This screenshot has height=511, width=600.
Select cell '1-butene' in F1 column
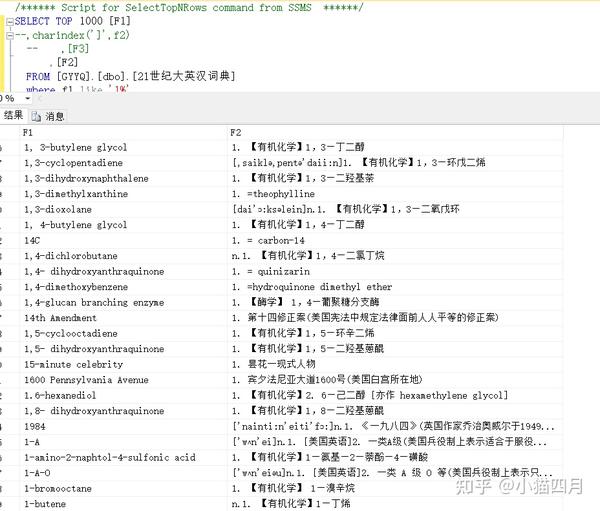click(124, 504)
